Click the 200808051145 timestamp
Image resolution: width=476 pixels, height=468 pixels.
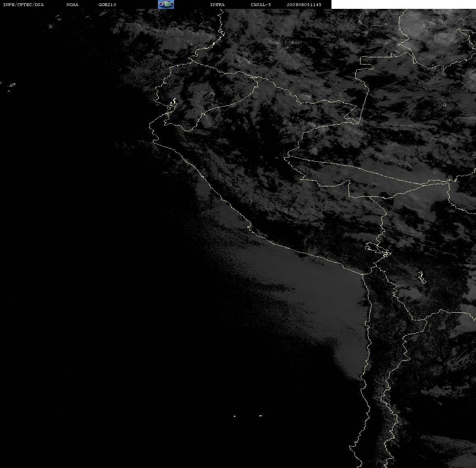(x=304, y=4)
